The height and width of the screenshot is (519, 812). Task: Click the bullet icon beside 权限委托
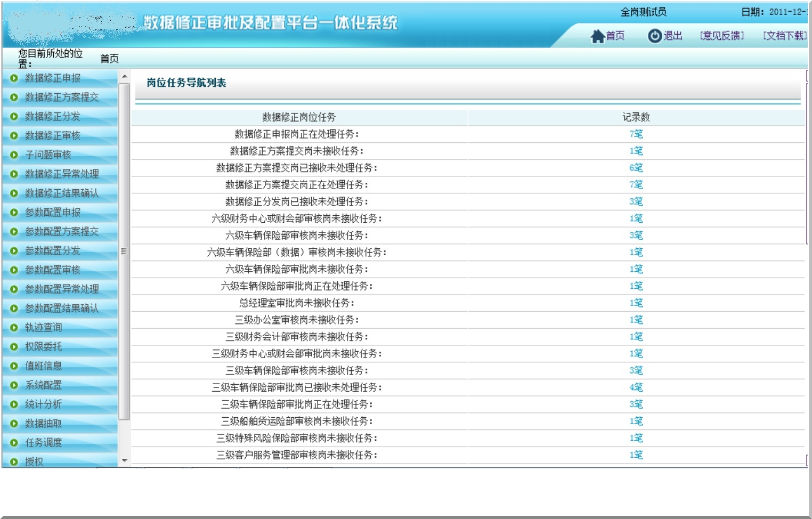click(x=14, y=347)
